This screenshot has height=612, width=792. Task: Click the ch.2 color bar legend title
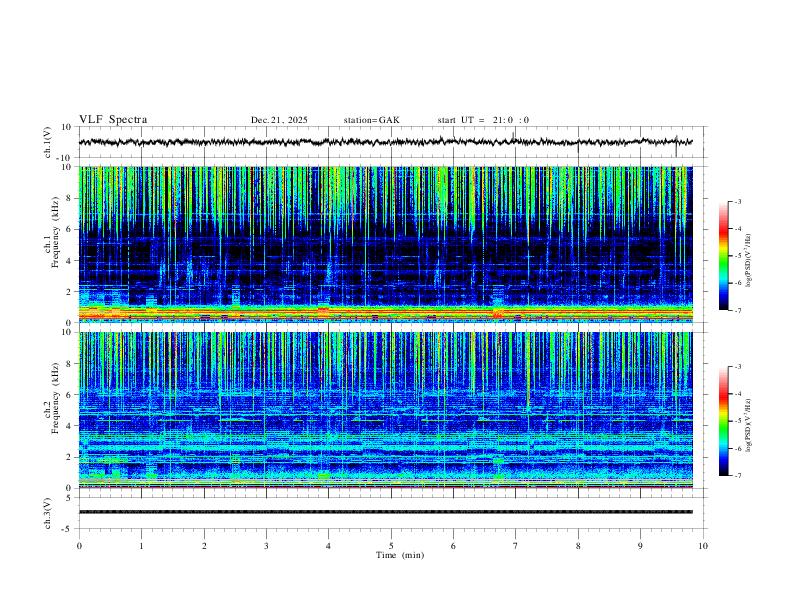click(x=750, y=425)
